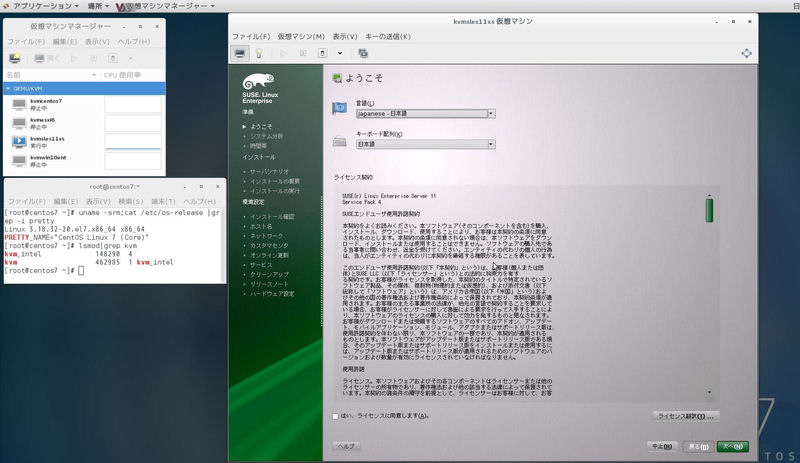Click the fullscreen icon at toolbar right
This screenshot has height=463, width=800.
click(x=746, y=53)
